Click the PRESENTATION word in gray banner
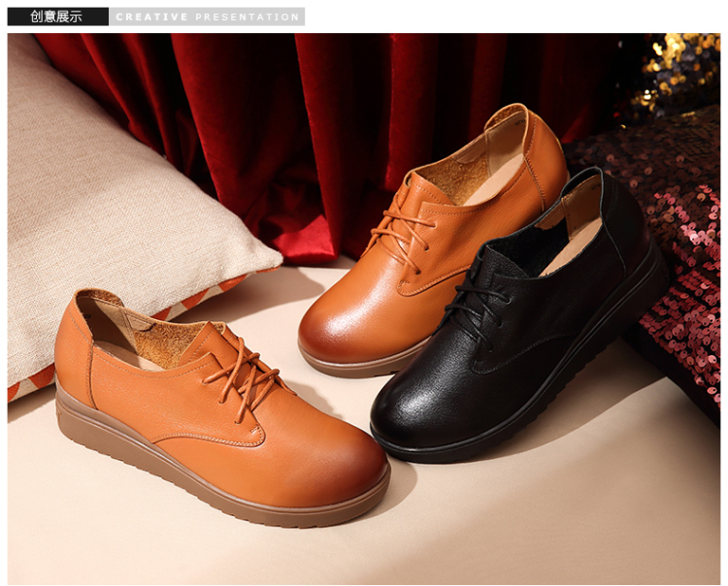This screenshot has height=586, width=728. pyautogui.click(x=248, y=17)
